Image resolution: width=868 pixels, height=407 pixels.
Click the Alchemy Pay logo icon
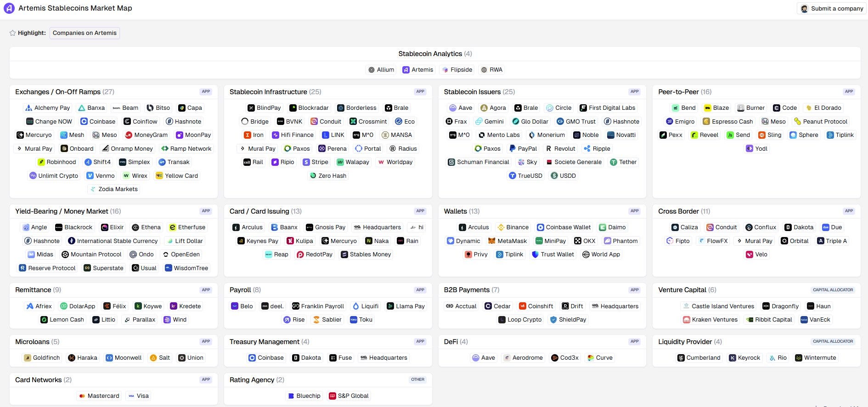point(29,108)
